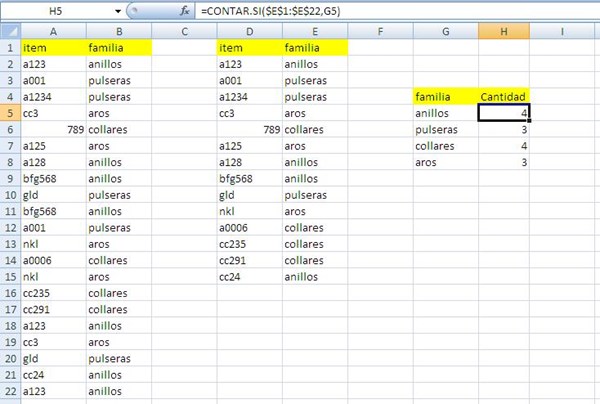Image resolution: width=600 pixels, height=404 pixels.
Task: Click cell D11 'nkl'
Action: 250,212
